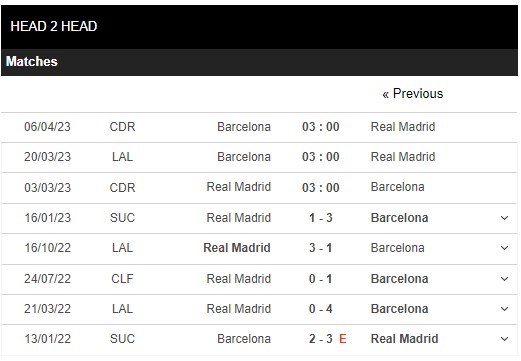Image resolution: width=521 pixels, height=361 pixels.
Task: Click the 1 - 3 score result
Action: pyautogui.click(x=321, y=218)
